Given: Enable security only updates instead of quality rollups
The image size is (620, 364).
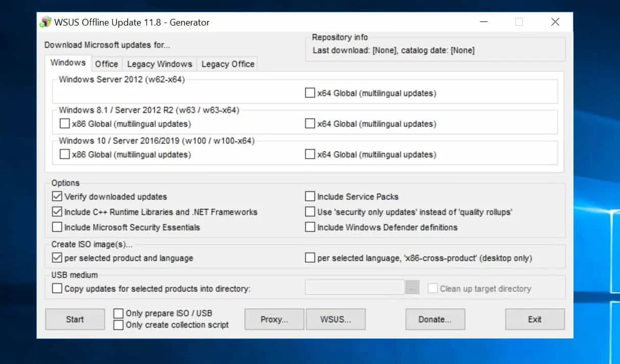Looking at the screenshot, I should (x=310, y=211).
